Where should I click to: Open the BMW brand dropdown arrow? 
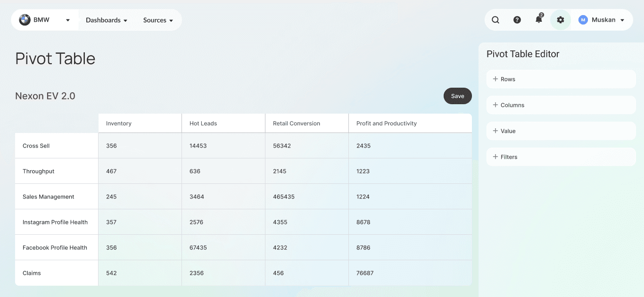[x=68, y=20]
